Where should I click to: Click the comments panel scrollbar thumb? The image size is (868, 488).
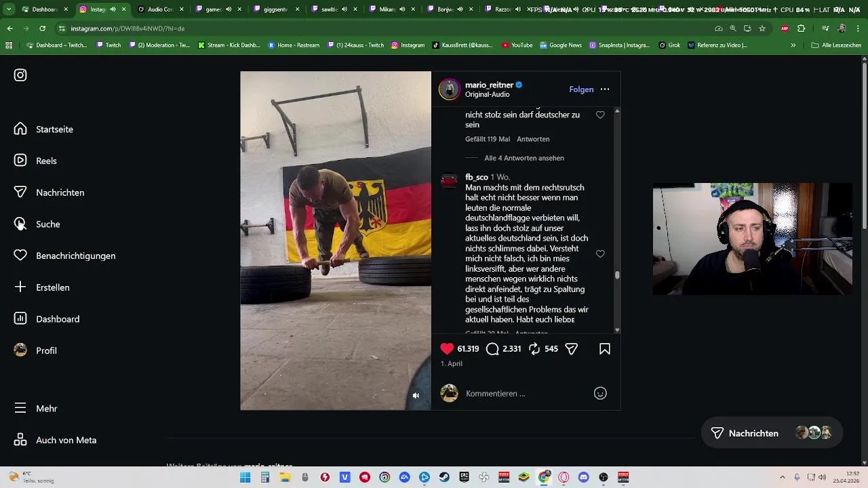coord(617,275)
